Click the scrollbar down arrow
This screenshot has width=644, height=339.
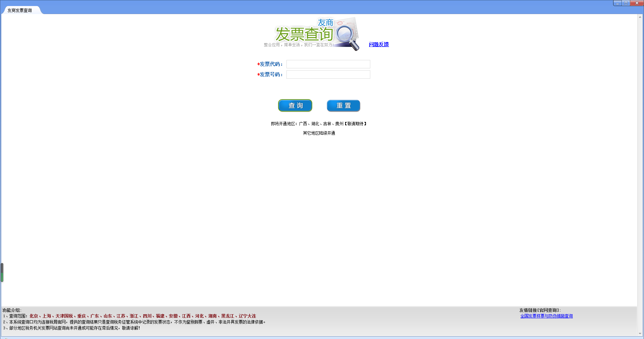tap(640, 334)
